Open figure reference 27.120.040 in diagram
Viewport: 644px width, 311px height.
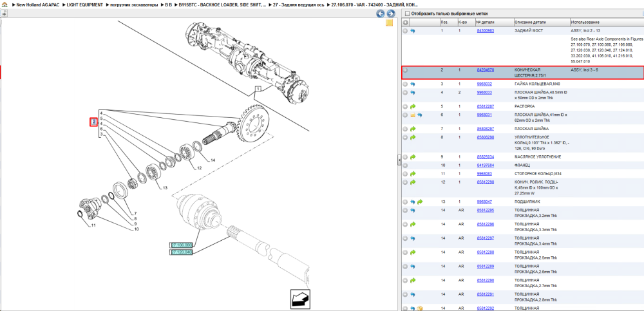click(182, 252)
